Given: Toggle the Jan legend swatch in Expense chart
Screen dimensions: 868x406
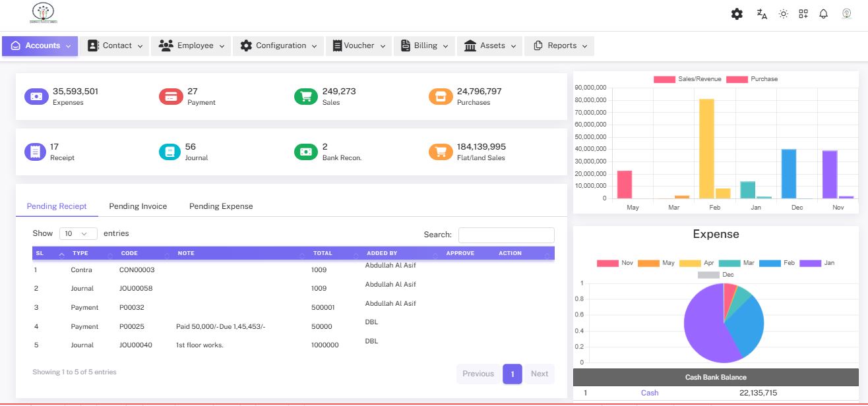Looking at the screenshot, I should [810, 263].
